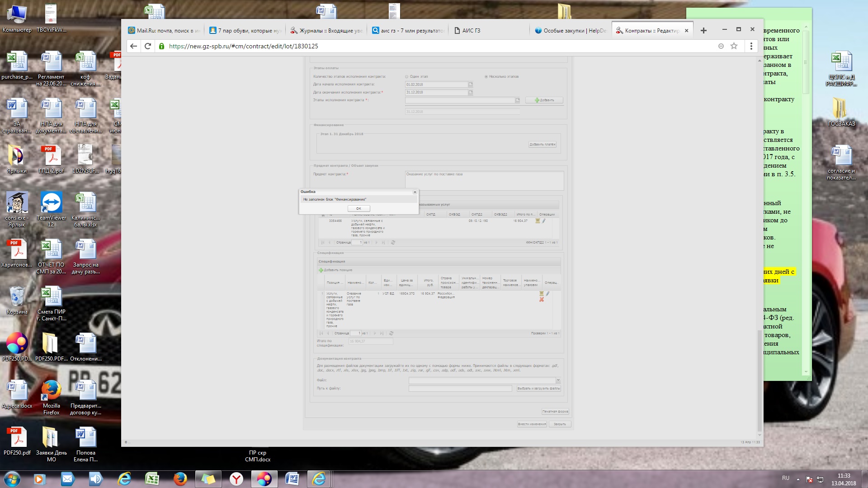This screenshot has height=488, width=868.
Task: Click the 'Внести изменения' button
Action: point(532,424)
